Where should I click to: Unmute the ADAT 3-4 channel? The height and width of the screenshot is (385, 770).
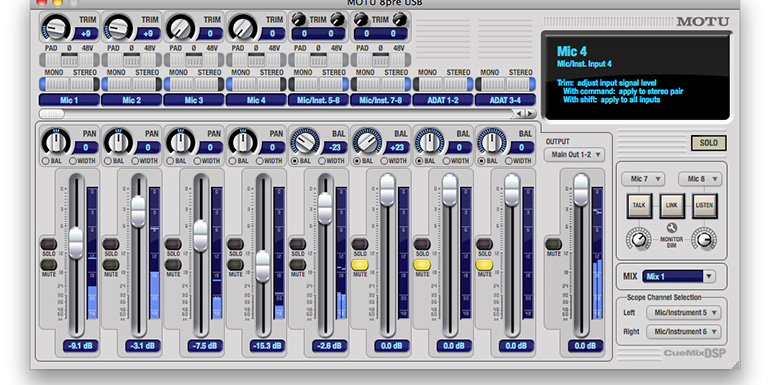(484, 265)
